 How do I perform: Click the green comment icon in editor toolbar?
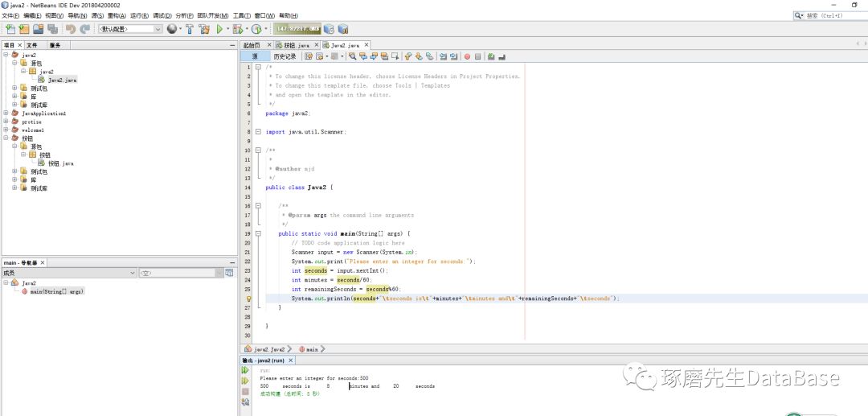click(491, 56)
